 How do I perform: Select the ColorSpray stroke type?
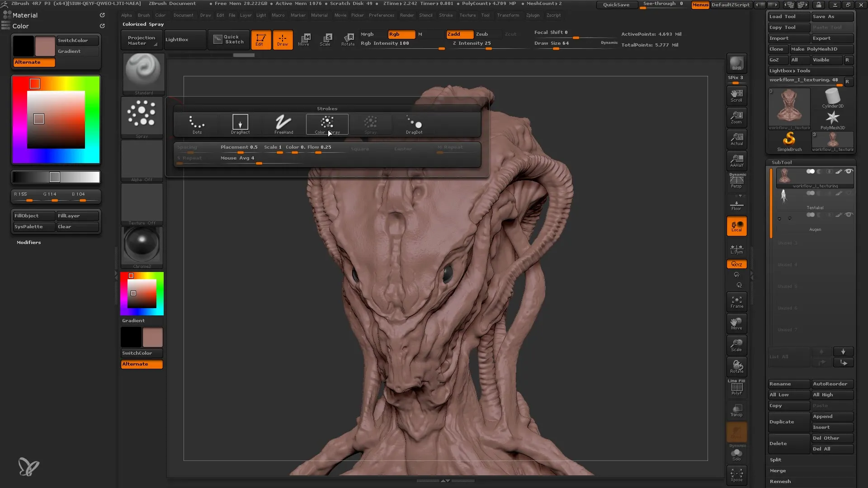tap(327, 123)
